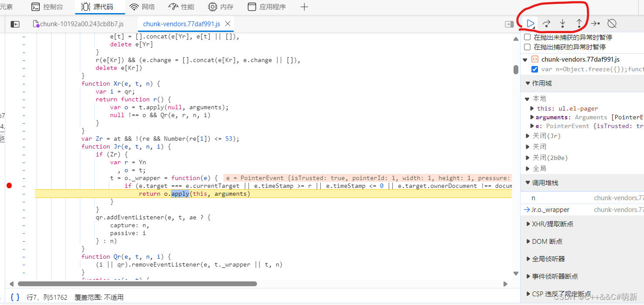The height and width of the screenshot is (305, 644).
Task: Expand the 关闭(2b0e) closure scope
Action: (x=528, y=158)
